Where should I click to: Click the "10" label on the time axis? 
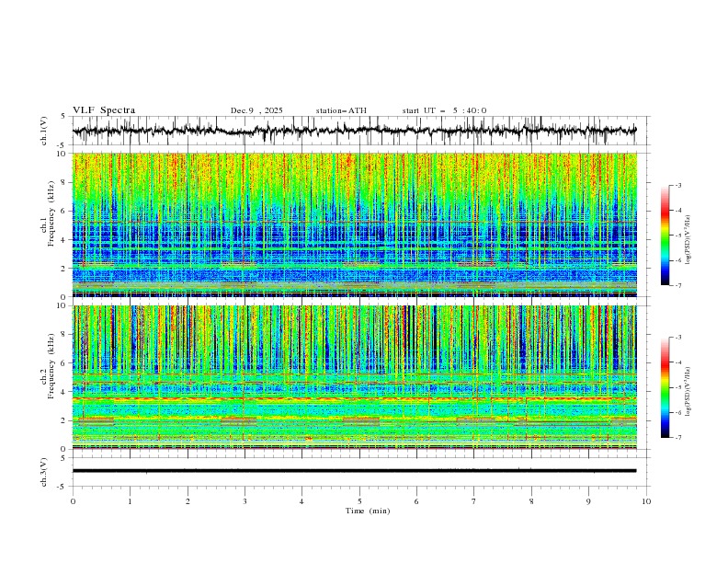(646, 501)
